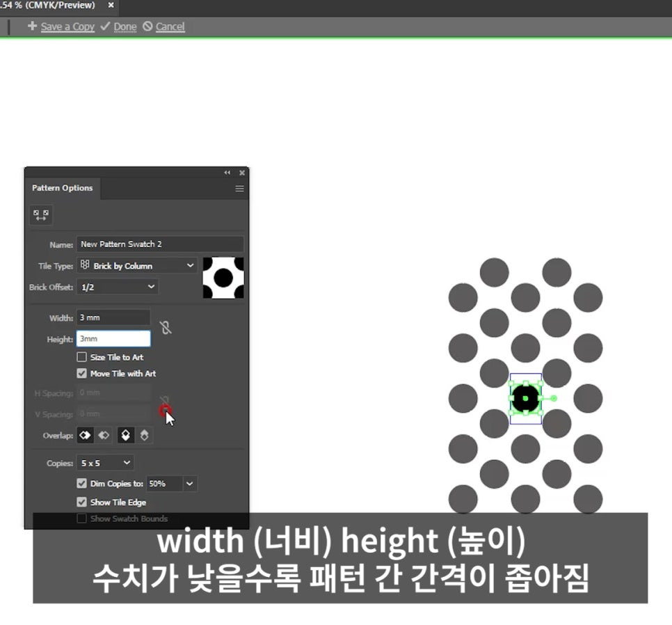Select the Pattern Options tab
Image resolution: width=672 pixels, height=625 pixels.
pyautogui.click(x=62, y=188)
